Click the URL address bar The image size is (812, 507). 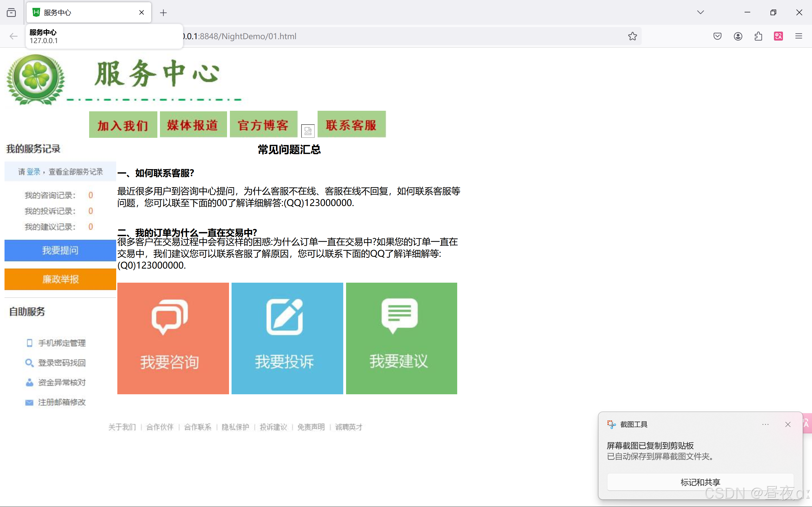(x=403, y=36)
